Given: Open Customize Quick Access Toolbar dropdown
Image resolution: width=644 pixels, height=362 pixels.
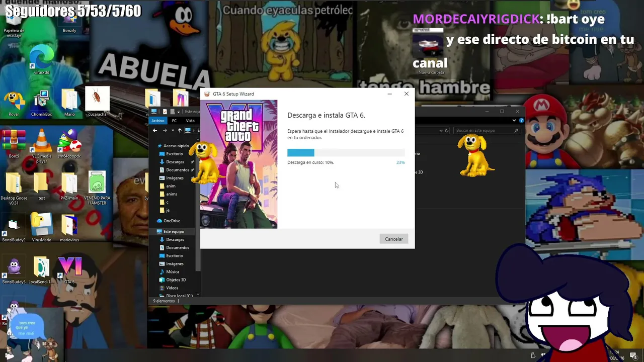Looking at the screenshot, I should [180, 112].
